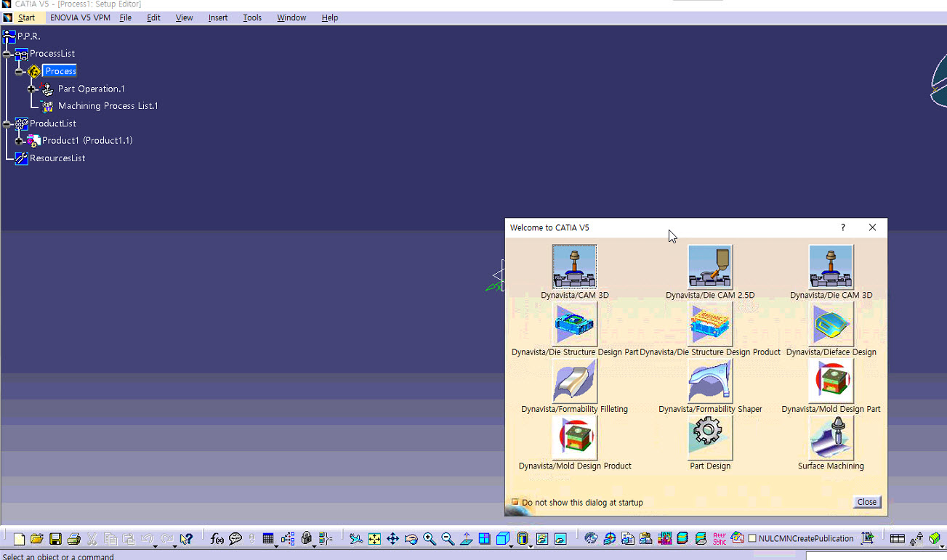Open the ENOVIA V5 VPM menu
The width and height of the screenshot is (947, 560).
(x=80, y=17)
